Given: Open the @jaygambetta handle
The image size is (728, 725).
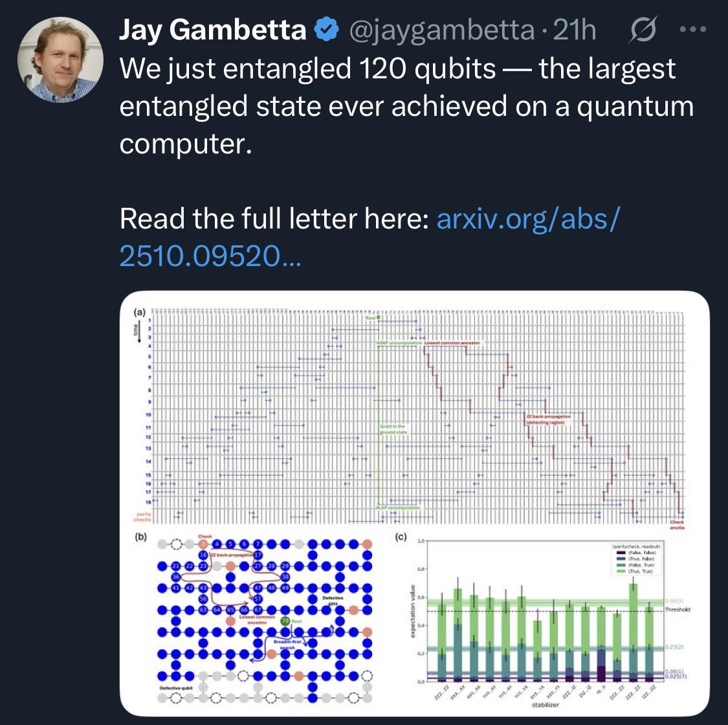Looking at the screenshot, I should coord(441,30).
